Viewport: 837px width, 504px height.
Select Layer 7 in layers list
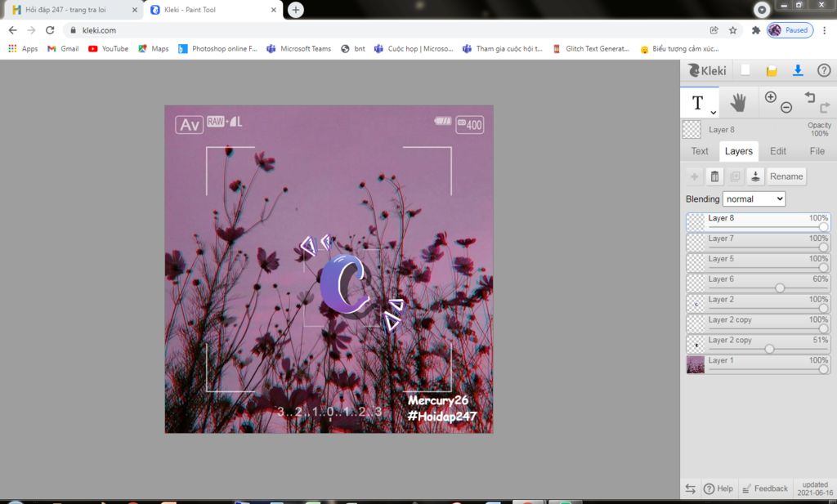(x=758, y=242)
